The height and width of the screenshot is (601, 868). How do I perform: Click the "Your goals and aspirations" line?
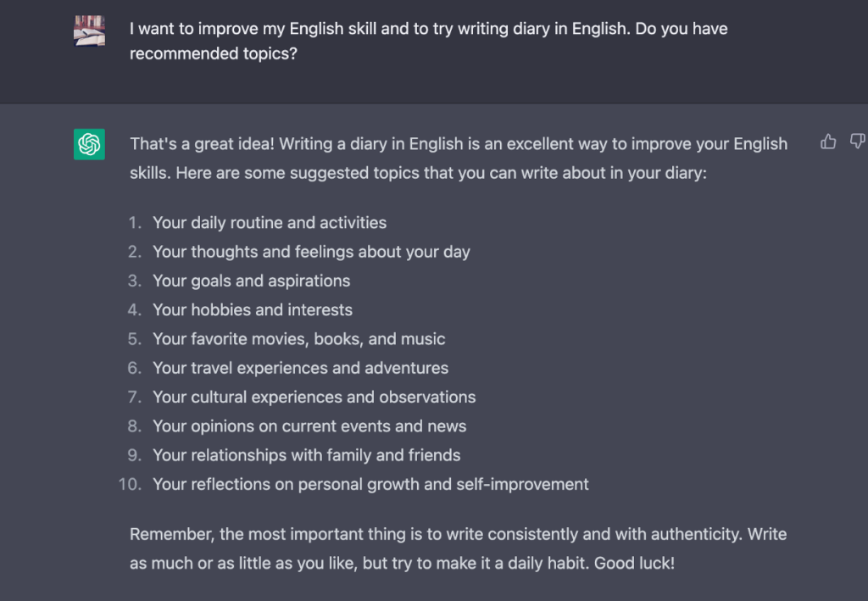tap(251, 281)
